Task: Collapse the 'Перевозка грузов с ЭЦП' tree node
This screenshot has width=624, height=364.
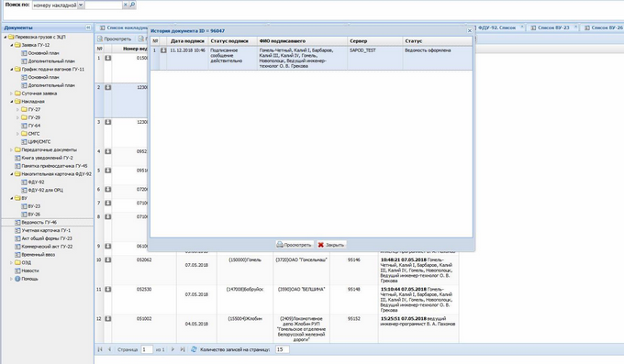Action: (x=6, y=37)
